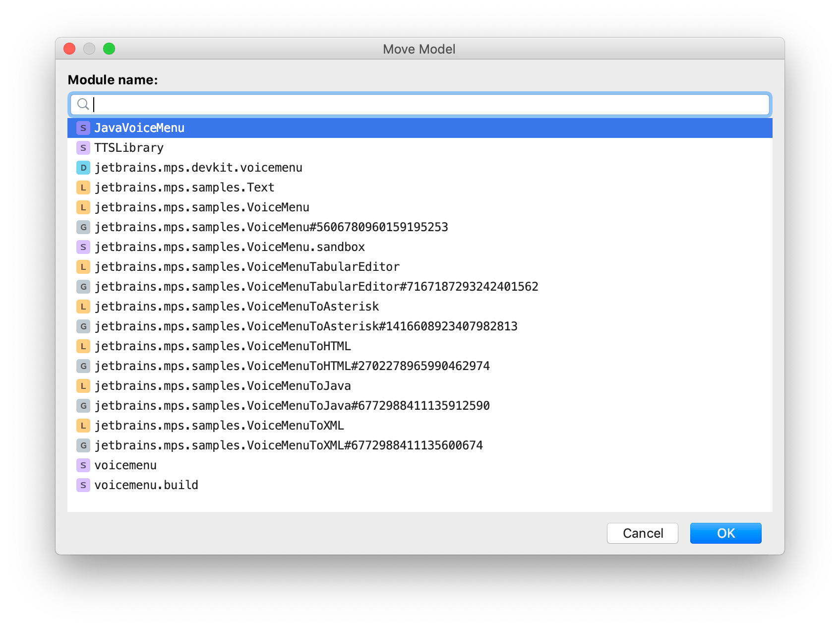
Task: Select jetbrains.mps.samples.VoiceMenuTabularEditor
Action: pos(246,266)
